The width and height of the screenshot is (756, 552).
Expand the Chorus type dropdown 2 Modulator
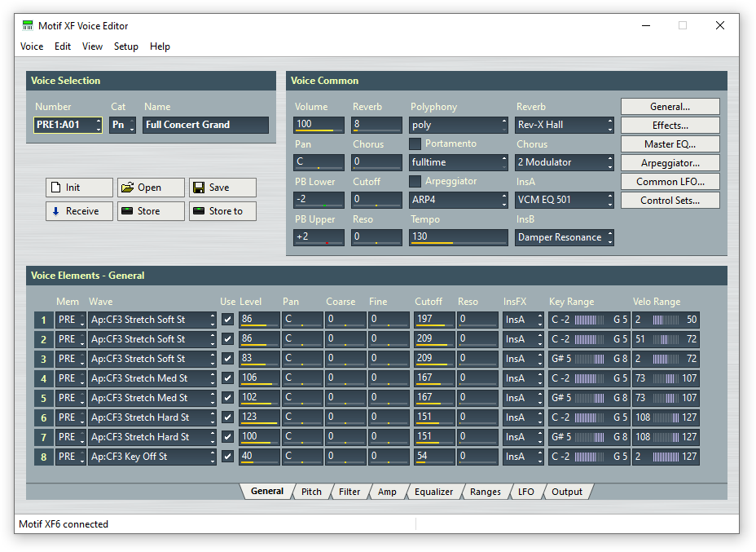[564, 162]
